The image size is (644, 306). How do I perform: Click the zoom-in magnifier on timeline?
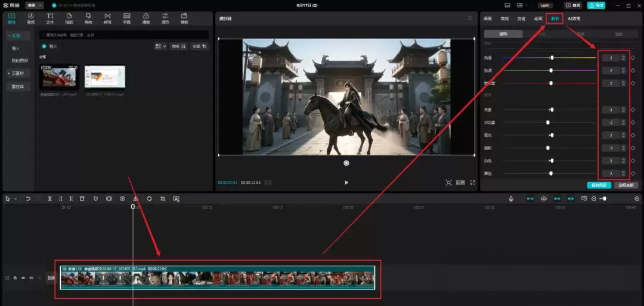[x=637, y=198]
